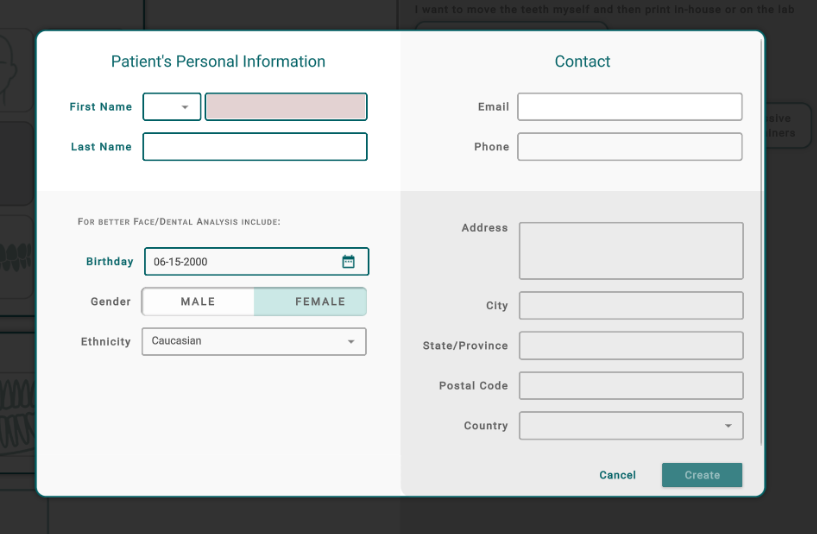This screenshot has width=817, height=534.
Task: Click the Birthday date field
Action: coord(256,262)
